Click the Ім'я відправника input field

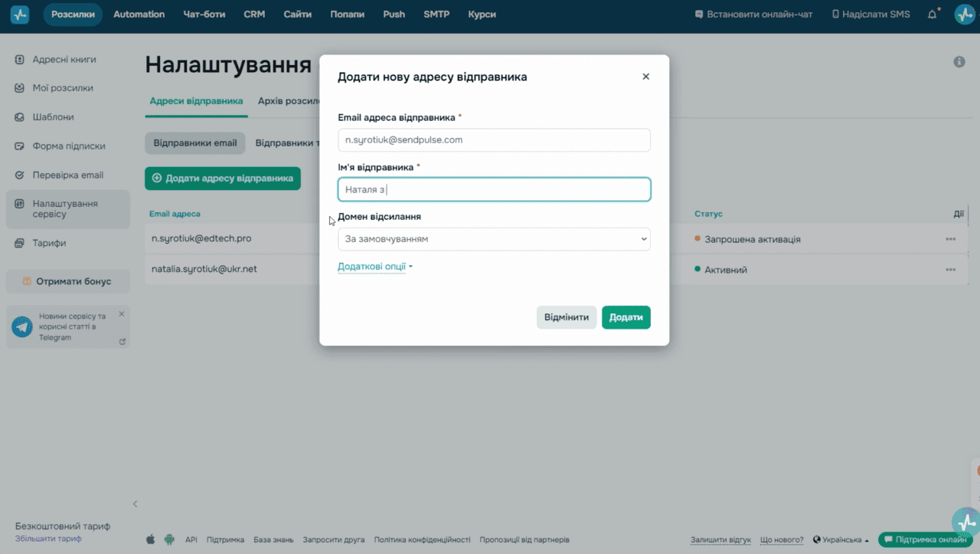pyautogui.click(x=494, y=190)
